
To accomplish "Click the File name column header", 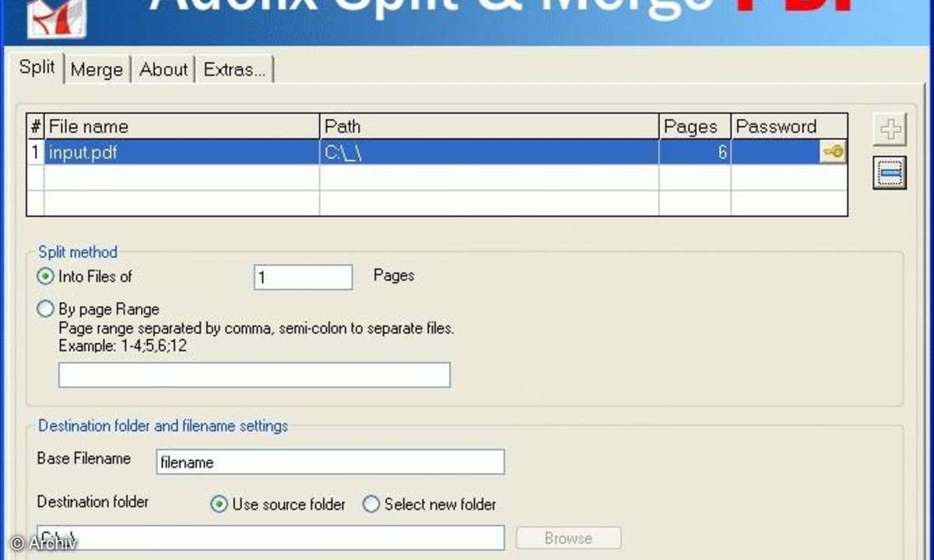I will (x=182, y=127).
